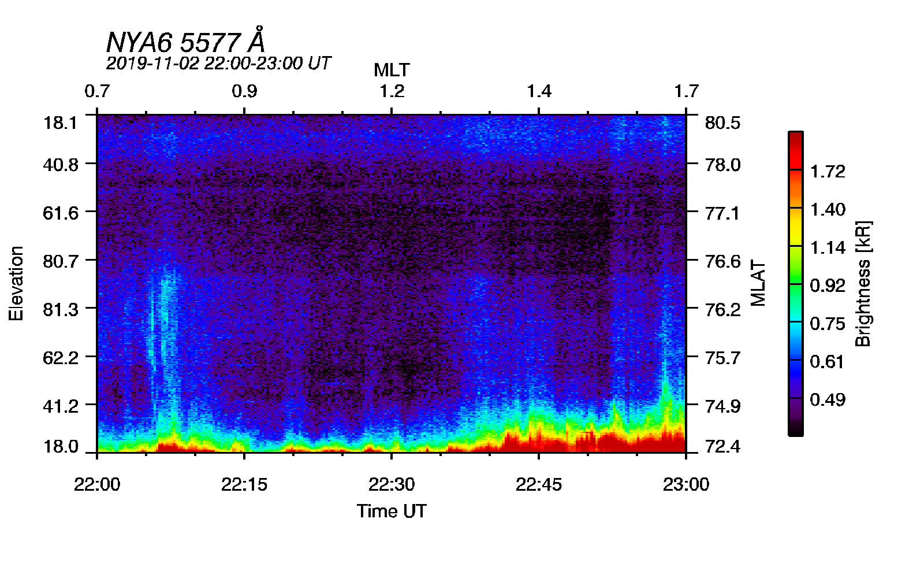Click MLAT tick '76.6'
Image resolution: width=924 pixels, height=578 pixels.
coord(722,261)
